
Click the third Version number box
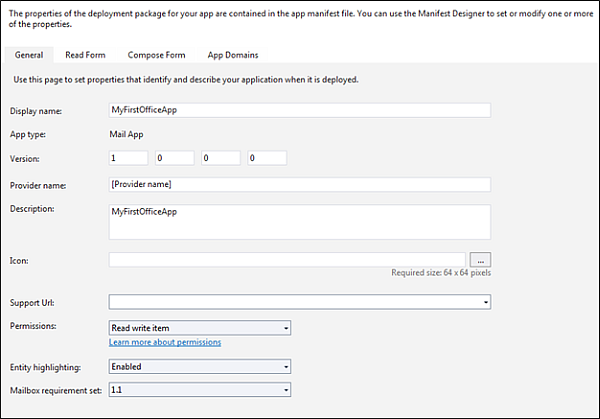coord(220,158)
